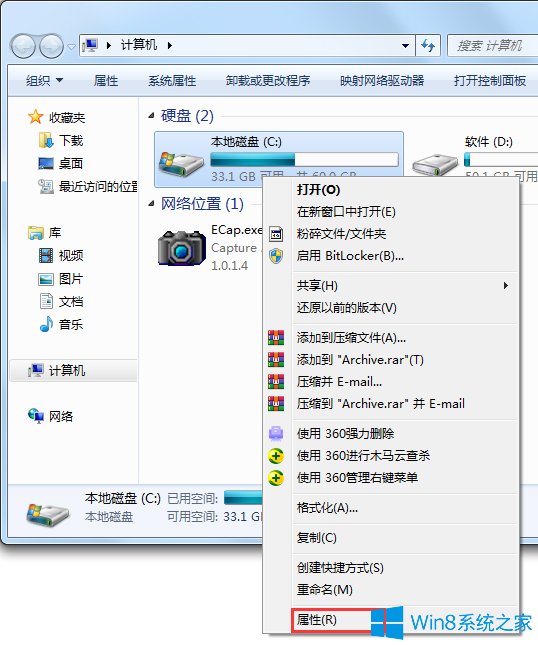The width and height of the screenshot is (538, 645).
Task: Choose 创建快捷方式(S) menu entry
Action: click(391, 568)
